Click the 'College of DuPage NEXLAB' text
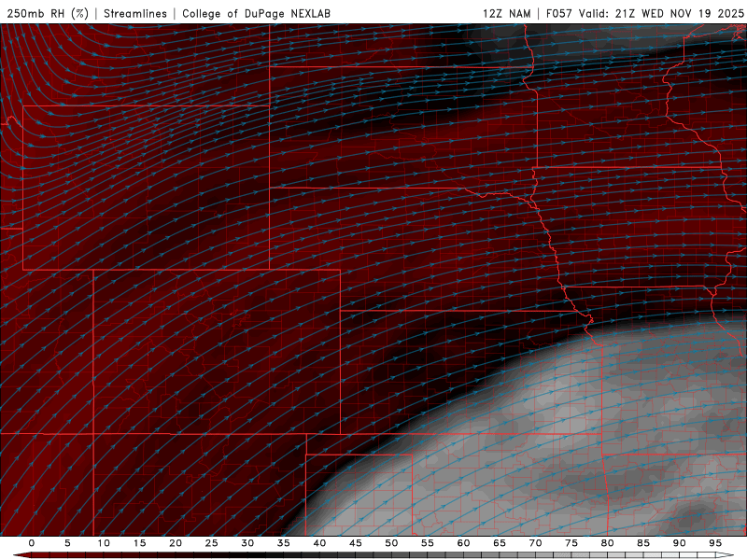 click(256, 13)
